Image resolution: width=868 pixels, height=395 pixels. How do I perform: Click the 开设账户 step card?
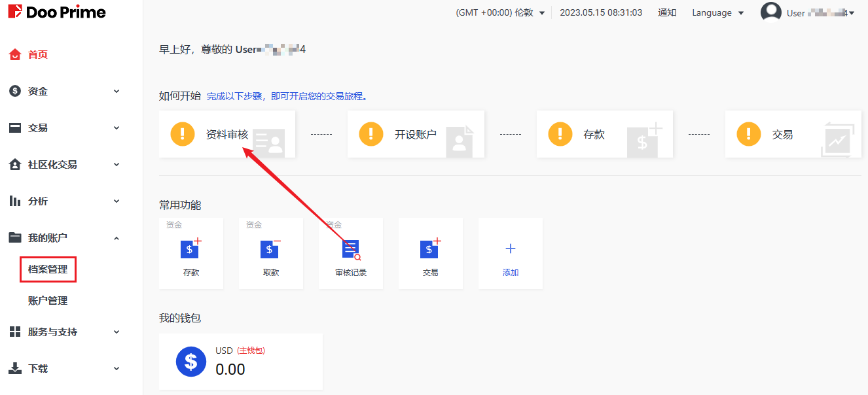[416, 135]
